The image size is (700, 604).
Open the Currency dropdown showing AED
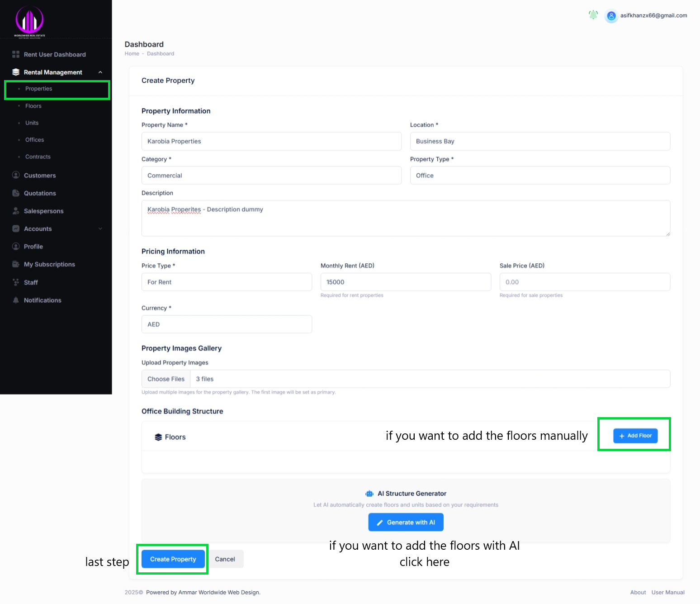(227, 324)
